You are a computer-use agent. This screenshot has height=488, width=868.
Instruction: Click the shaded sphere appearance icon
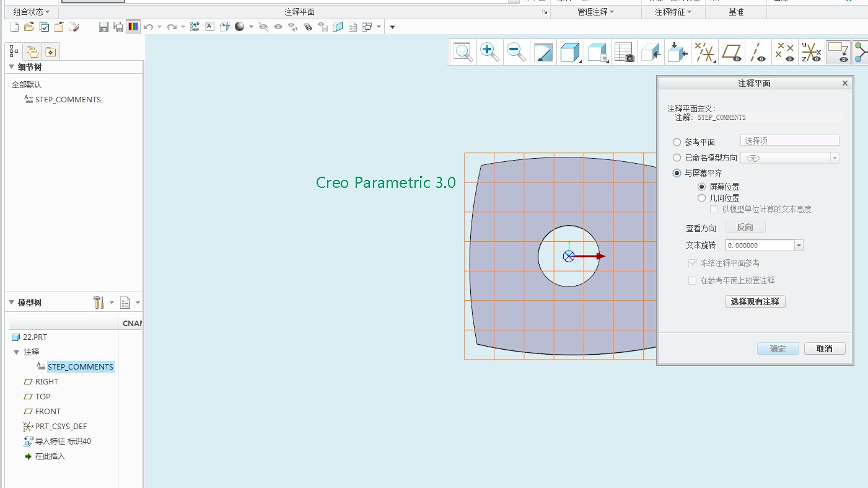click(240, 27)
